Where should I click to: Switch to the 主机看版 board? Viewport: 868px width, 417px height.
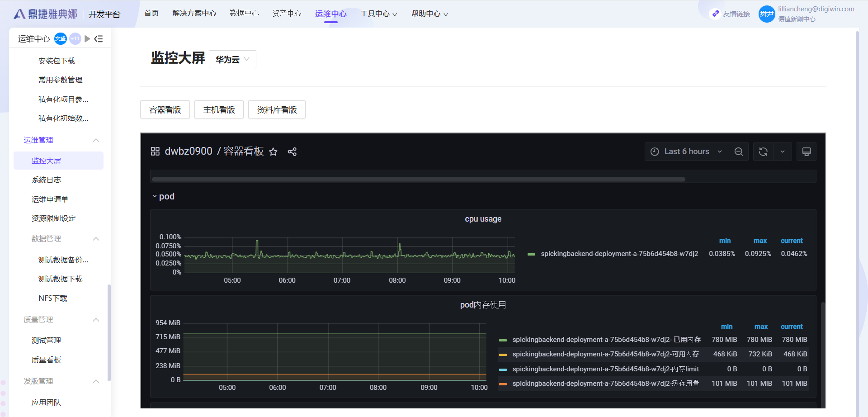coord(219,110)
